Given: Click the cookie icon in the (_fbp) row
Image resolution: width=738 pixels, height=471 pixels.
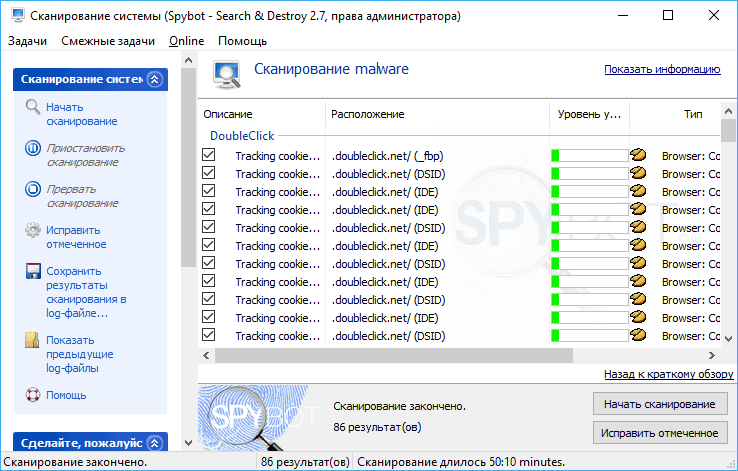Looking at the screenshot, I should coord(638,155).
